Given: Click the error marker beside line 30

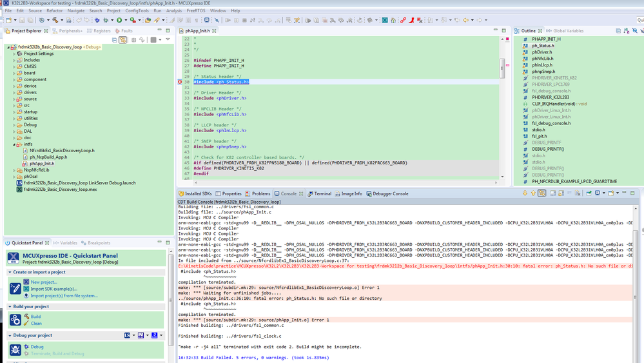Looking at the screenshot, I should coord(180,83).
